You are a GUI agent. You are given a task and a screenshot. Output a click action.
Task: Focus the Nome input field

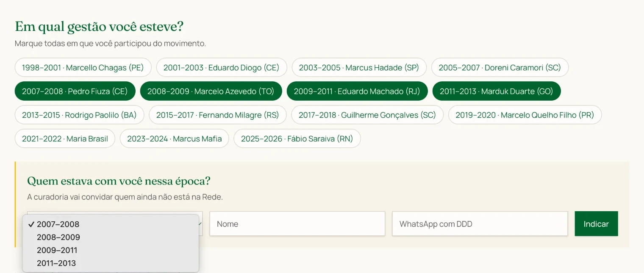tap(297, 223)
